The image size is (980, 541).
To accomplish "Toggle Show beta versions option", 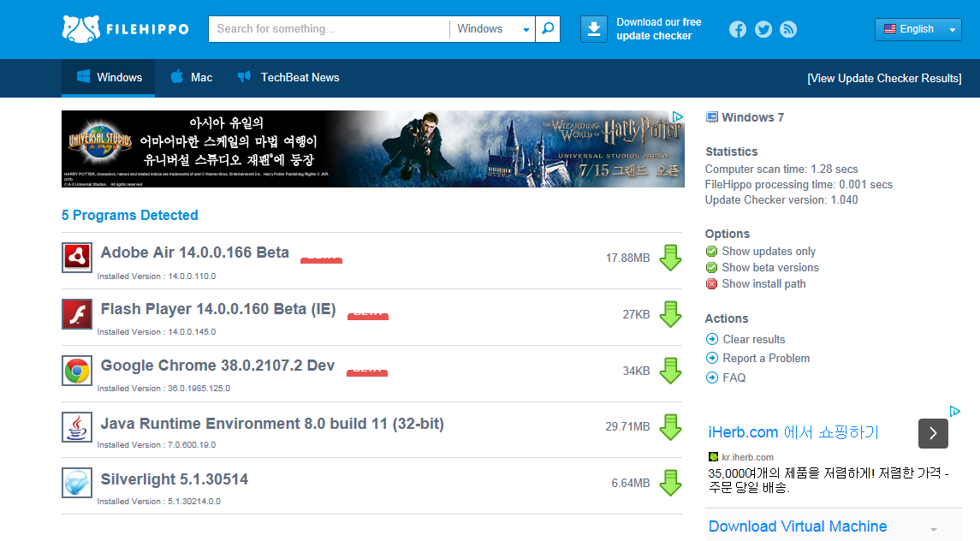I will (x=711, y=268).
